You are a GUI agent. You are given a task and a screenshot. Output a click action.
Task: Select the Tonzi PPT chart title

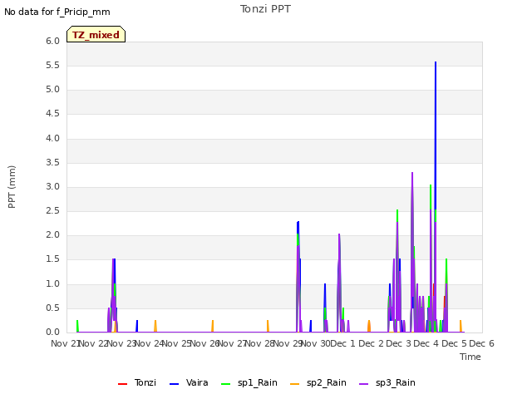pos(265,9)
